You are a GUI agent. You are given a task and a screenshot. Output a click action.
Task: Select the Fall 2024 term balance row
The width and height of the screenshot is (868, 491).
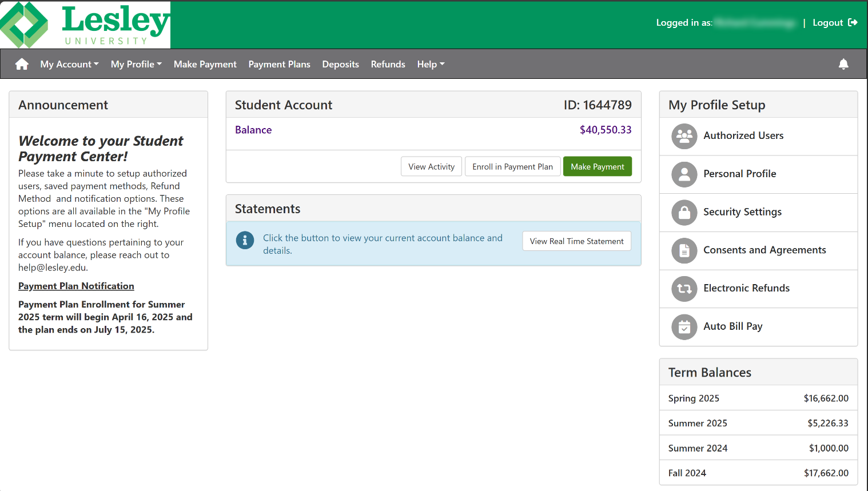(758, 473)
